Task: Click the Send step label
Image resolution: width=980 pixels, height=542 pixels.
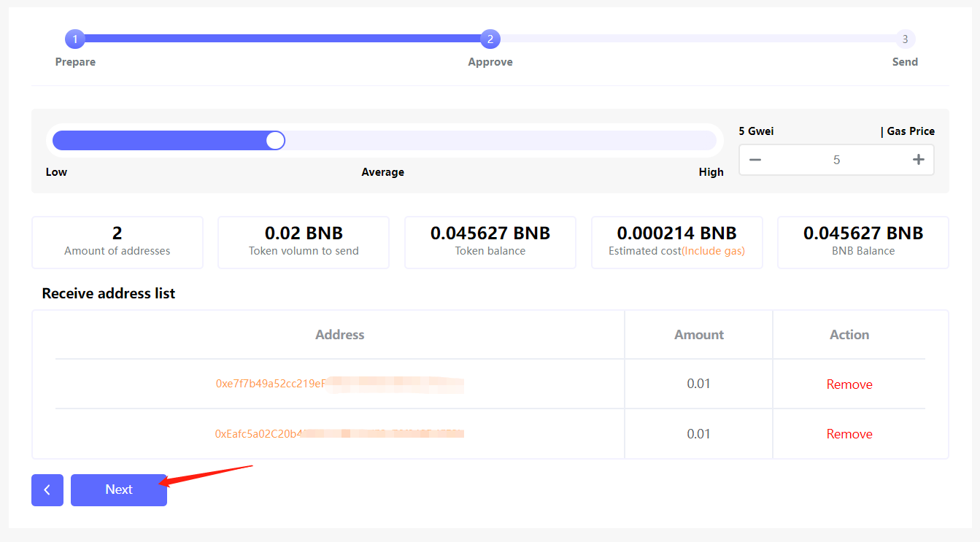Action: pos(906,62)
